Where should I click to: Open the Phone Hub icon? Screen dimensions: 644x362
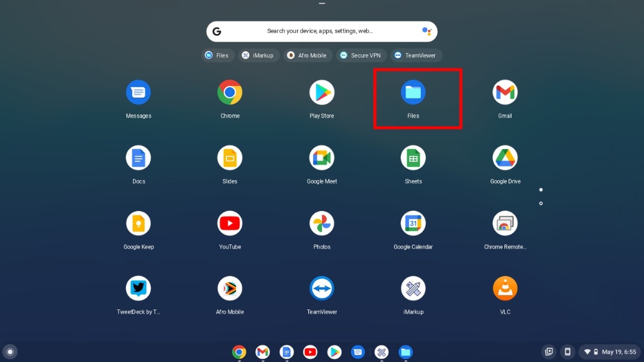(x=568, y=352)
